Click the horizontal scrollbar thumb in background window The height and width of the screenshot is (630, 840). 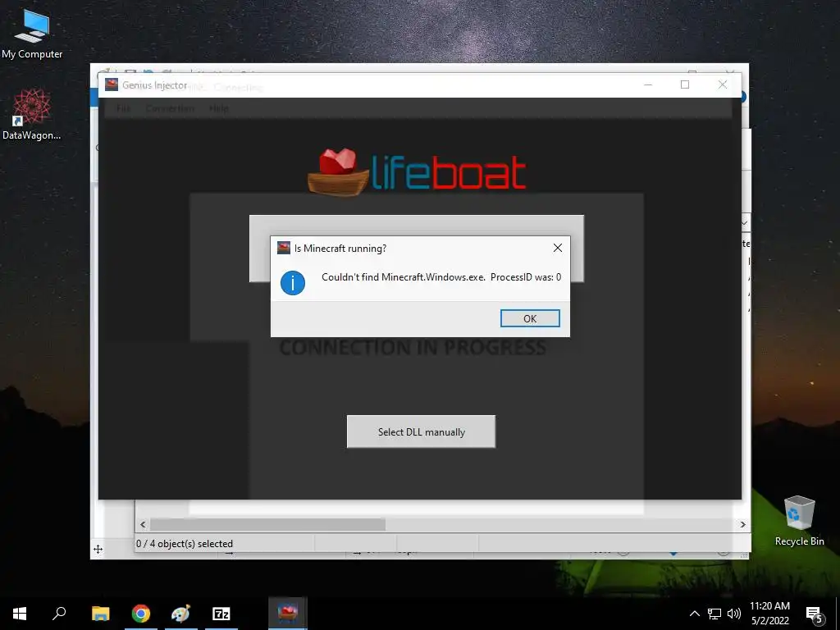coord(267,524)
